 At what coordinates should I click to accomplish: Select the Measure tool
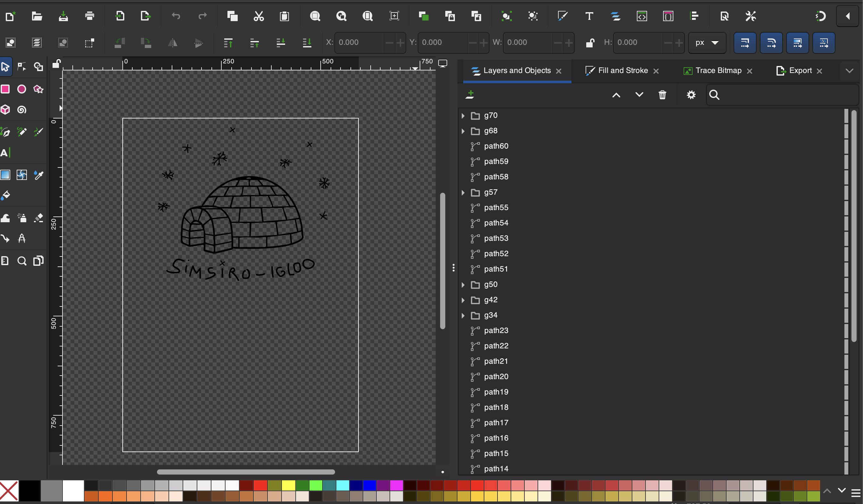[x=21, y=238]
